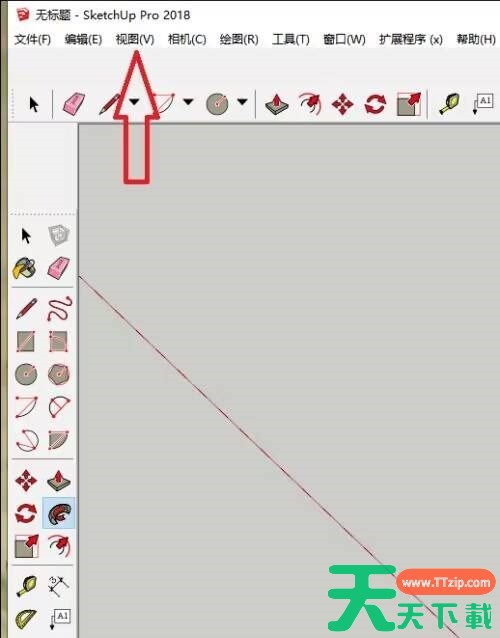
Task: Choose the Paint Bucket tool
Action: (24, 268)
